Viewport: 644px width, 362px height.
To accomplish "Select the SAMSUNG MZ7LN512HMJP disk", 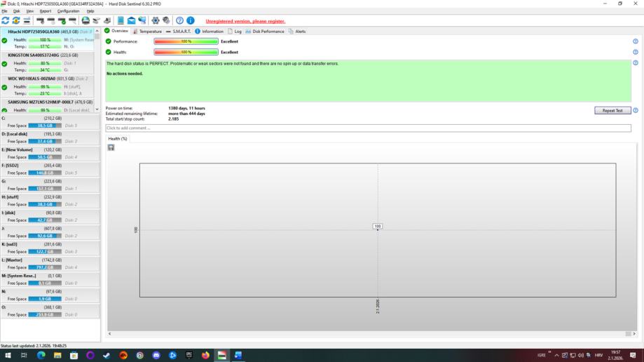I will [x=47, y=106].
